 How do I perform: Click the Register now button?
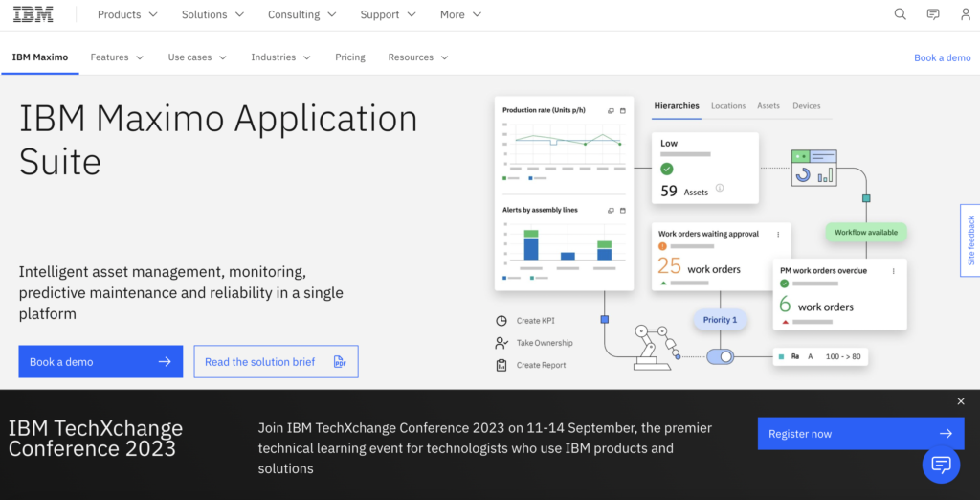pos(860,434)
